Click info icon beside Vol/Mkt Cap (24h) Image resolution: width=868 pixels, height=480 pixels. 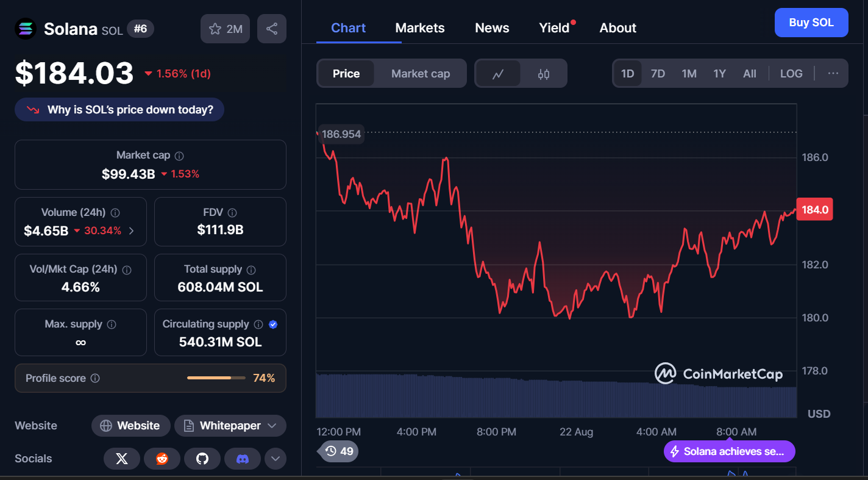[x=127, y=270]
